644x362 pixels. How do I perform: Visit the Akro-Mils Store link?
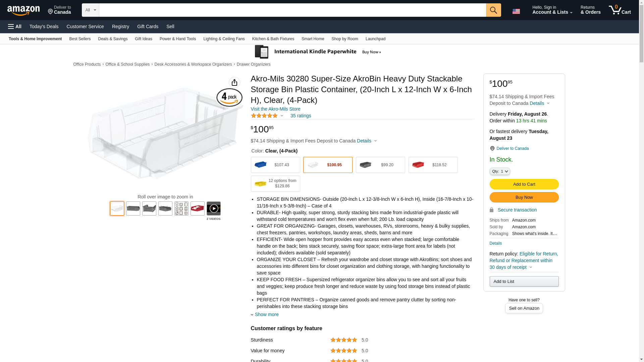coord(275,109)
